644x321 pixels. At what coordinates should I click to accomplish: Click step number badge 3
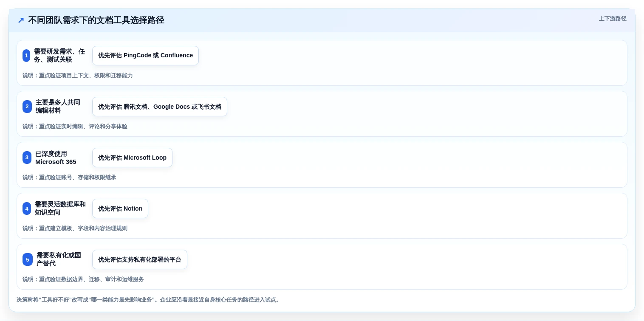coord(27,158)
